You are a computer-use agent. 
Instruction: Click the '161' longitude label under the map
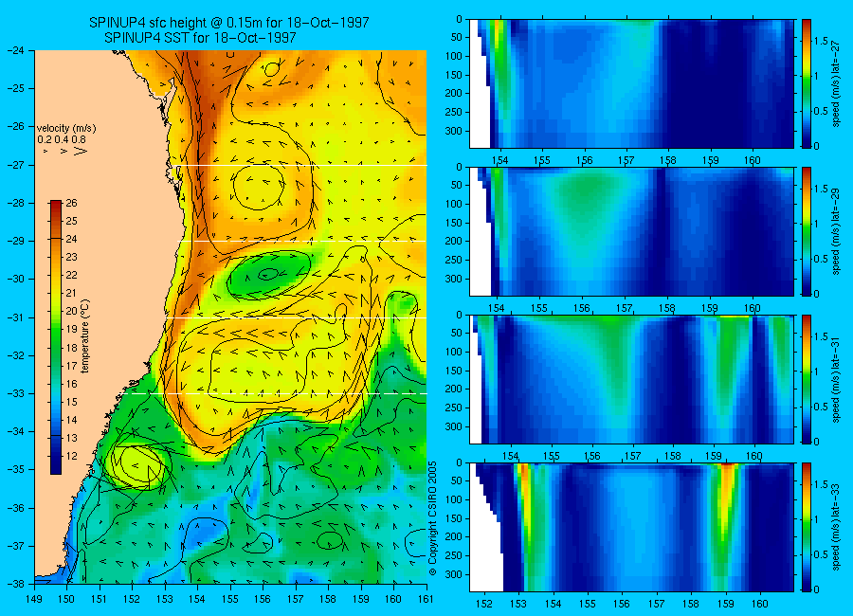[x=426, y=599]
